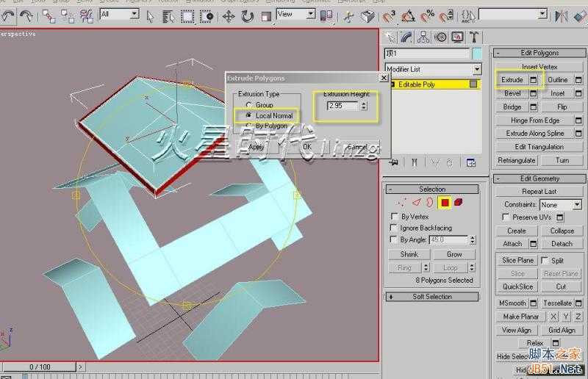Open the Select by Name list tool
Image resolution: width=588 pixels, height=379 pixels.
(168, 17)
